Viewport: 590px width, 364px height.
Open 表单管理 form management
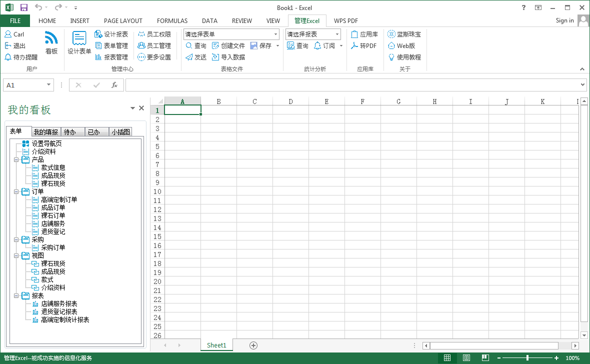[111, 45]
